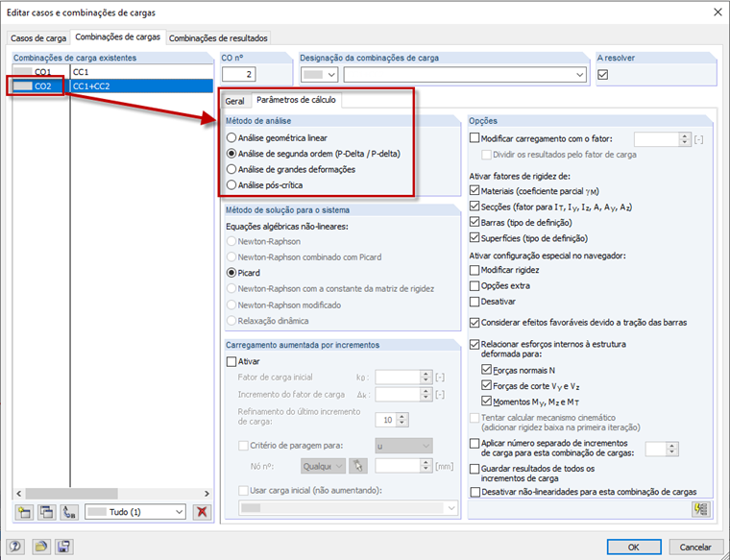Switch to Combinações de cargas tab
This screenshot has height=560, width=730.
118,37
